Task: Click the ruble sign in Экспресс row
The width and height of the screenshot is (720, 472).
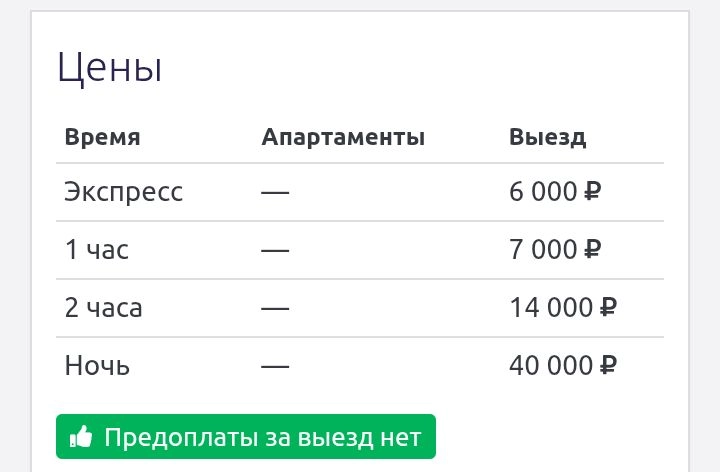Action: [592, 191]
